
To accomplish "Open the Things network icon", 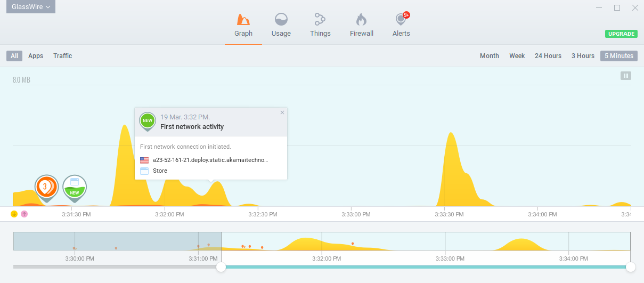I will click(x=320, y=20).
